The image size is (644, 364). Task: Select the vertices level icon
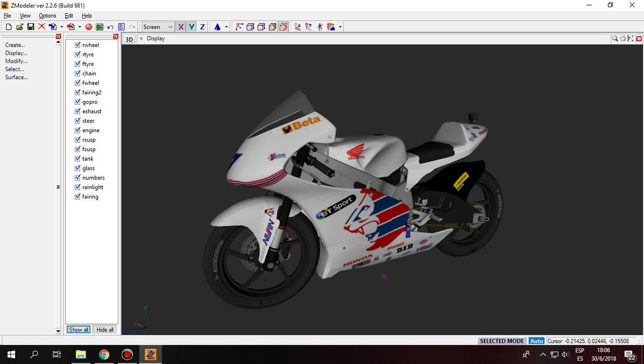239,27
